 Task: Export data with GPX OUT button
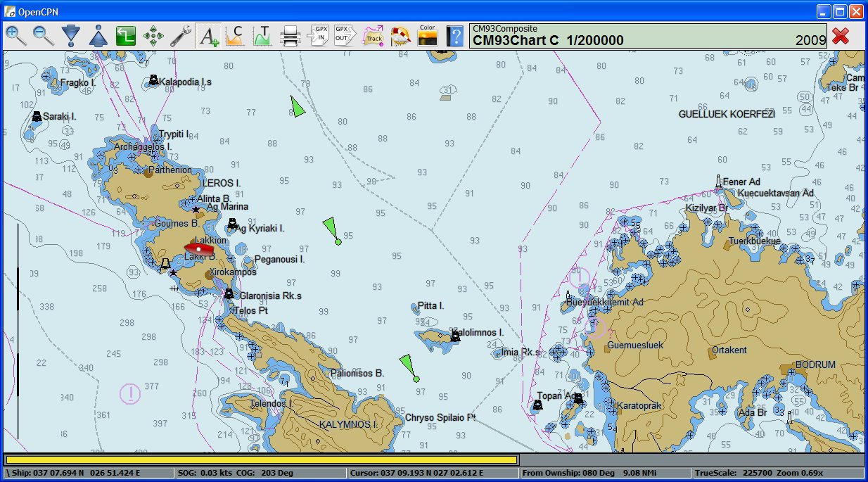(x=345, y=35)
